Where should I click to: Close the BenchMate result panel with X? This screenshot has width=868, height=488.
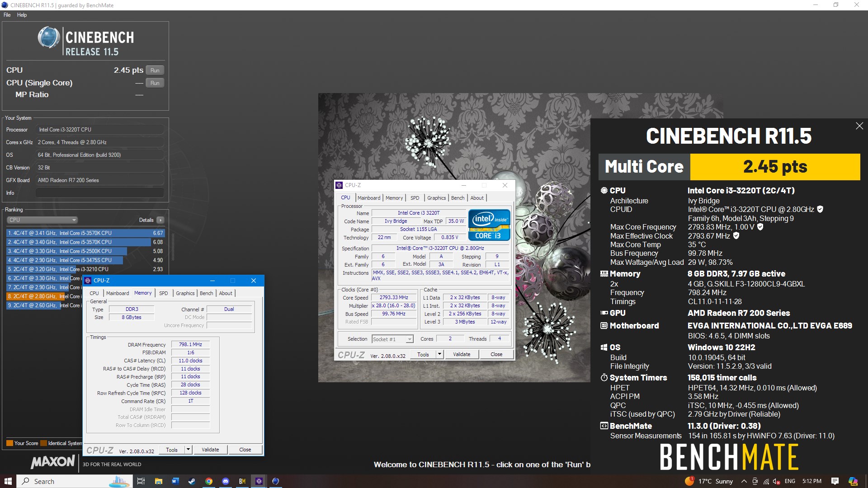pyautogui.click(x=859, y=126)
